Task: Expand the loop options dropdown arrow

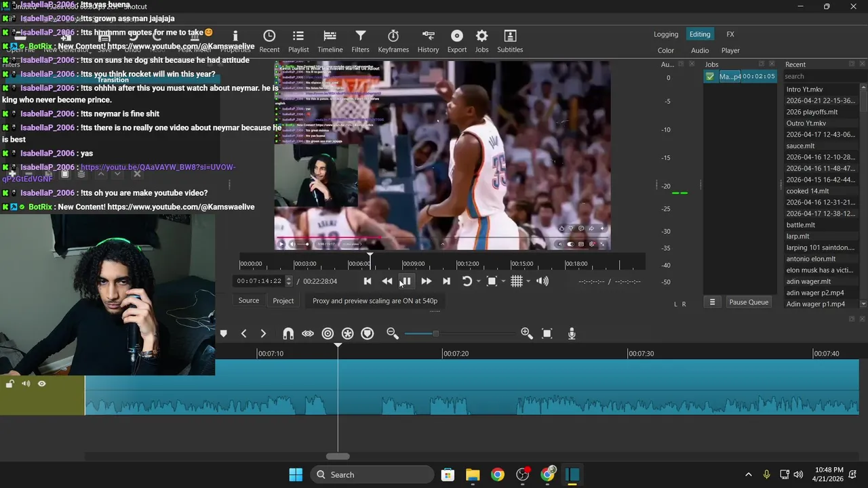Action: point(478,281)
